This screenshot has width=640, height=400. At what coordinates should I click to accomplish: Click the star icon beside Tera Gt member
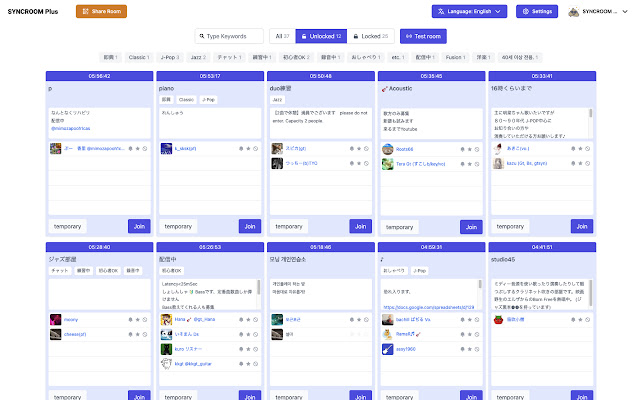pos(470,164)
